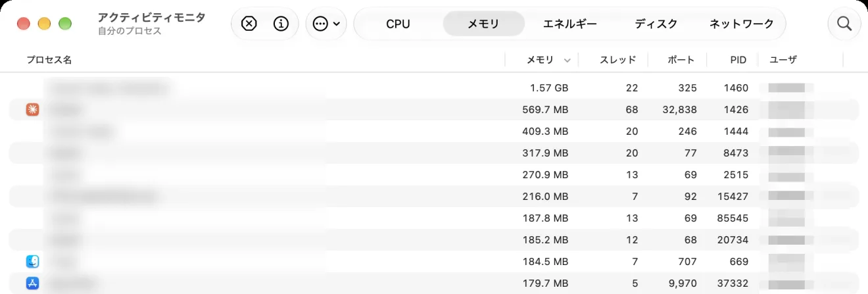Click the 自分のプロセス subtitle
Viewport: 868px width, 294px height.
click(130, 31)
